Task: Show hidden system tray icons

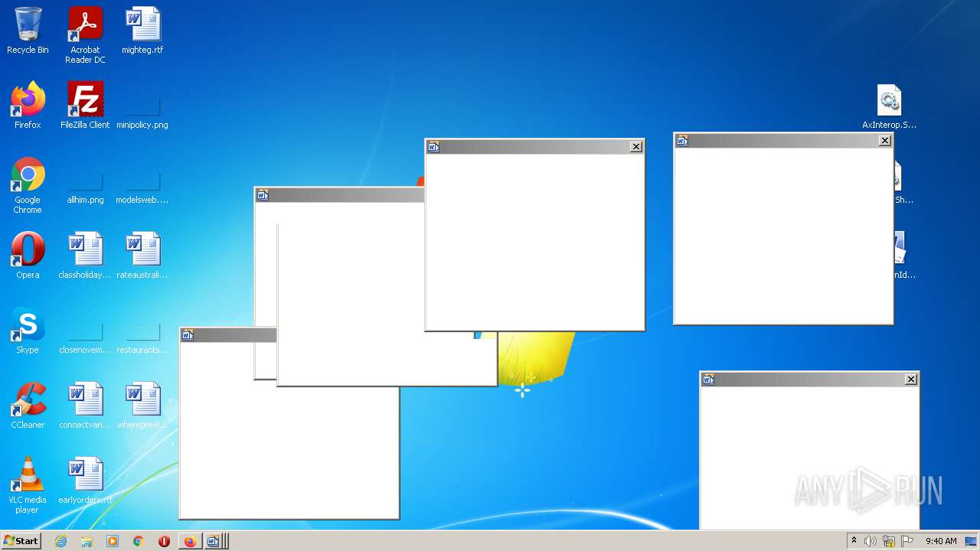Action: pos(854,541)
